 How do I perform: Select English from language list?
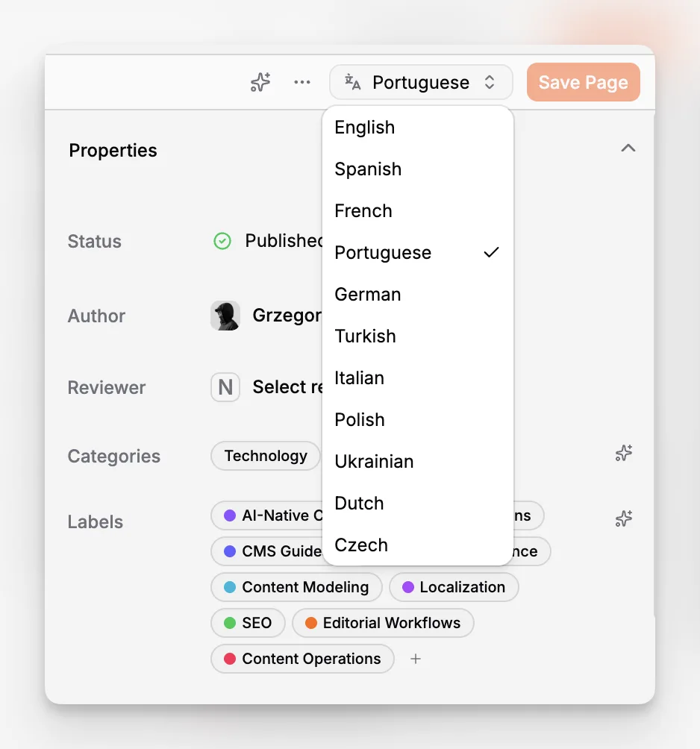tap(418, 128)
